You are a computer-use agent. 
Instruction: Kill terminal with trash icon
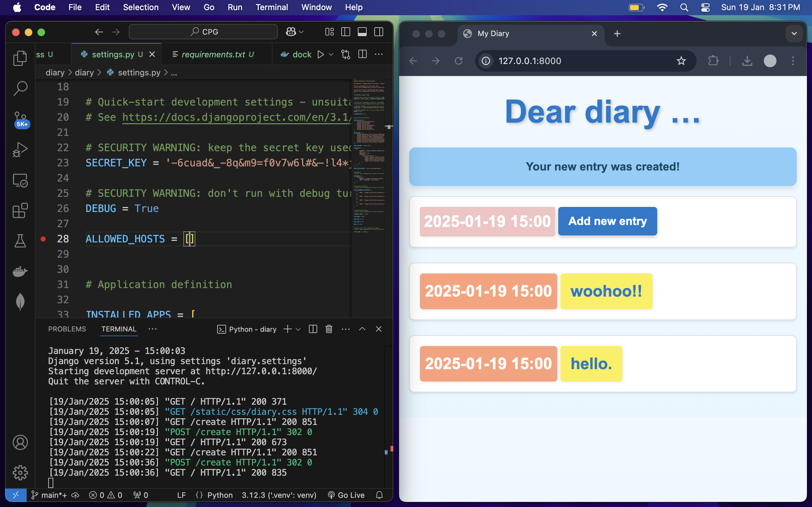point(329,329)
